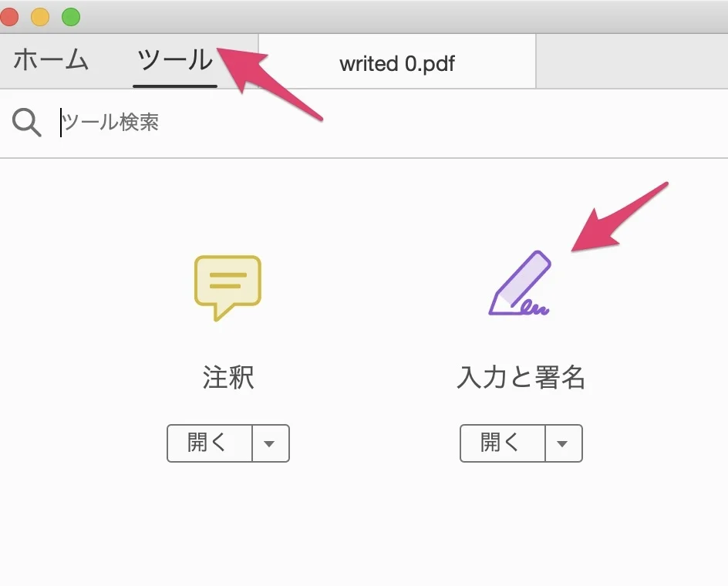Select the Tools (ツール) tab
Viewport: 728px width, 586px height.
coord(175,60)
